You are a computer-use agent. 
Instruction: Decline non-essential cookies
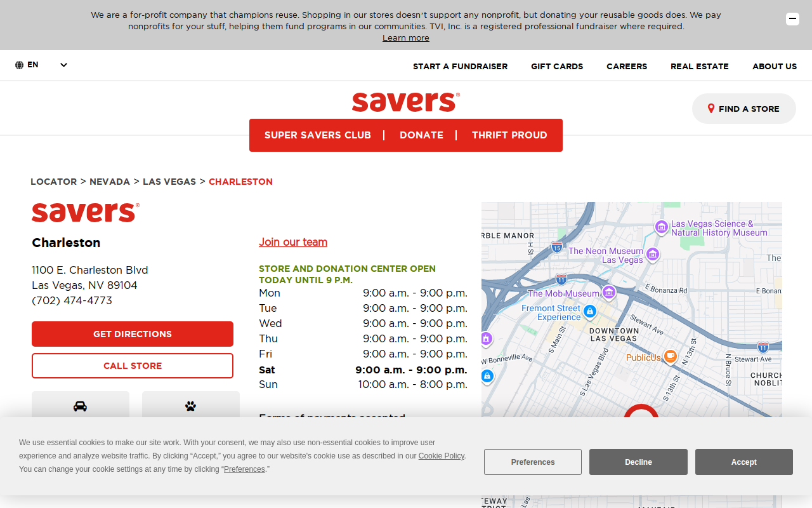click(x=638, y=462)
